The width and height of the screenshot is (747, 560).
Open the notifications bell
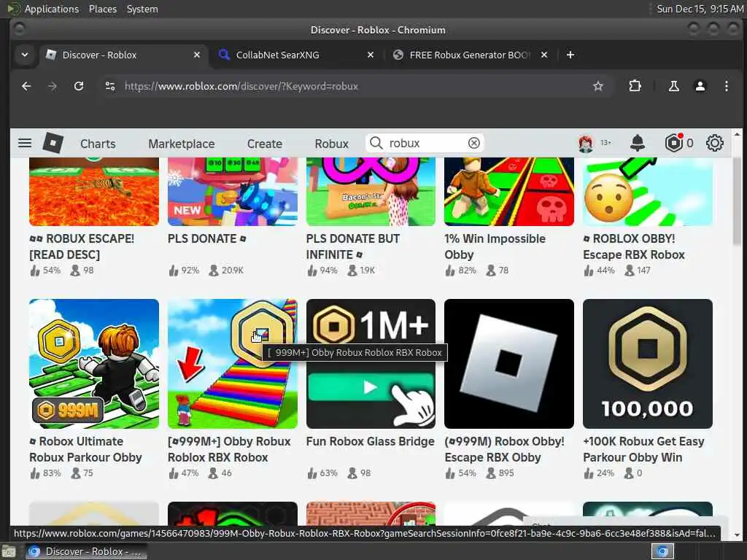638,143
